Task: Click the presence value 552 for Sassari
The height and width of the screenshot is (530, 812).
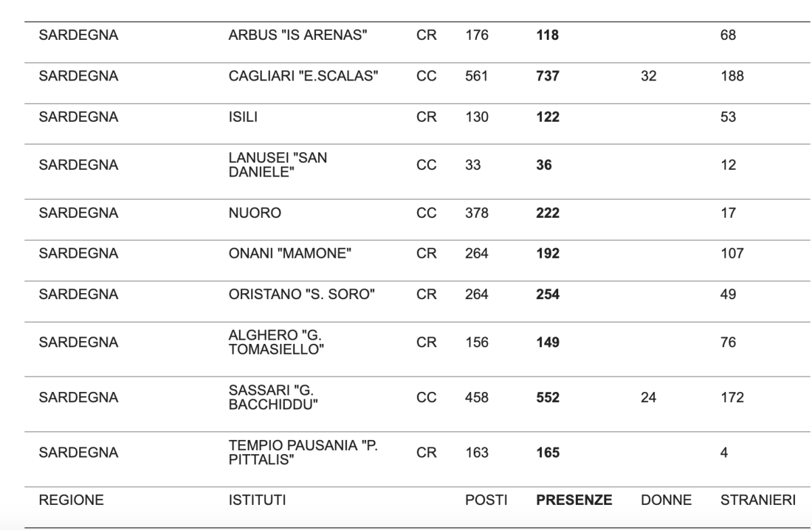Action: [x=547, y=397]
